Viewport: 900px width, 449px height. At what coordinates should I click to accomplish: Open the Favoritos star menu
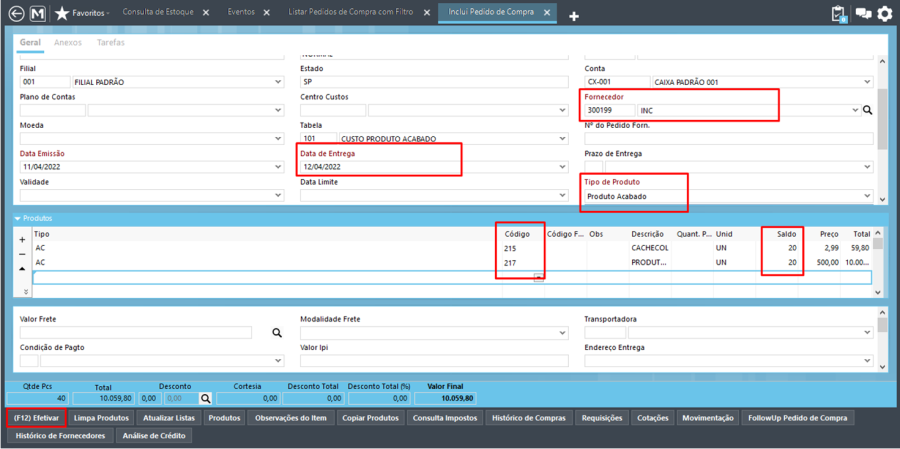[83, 13]
